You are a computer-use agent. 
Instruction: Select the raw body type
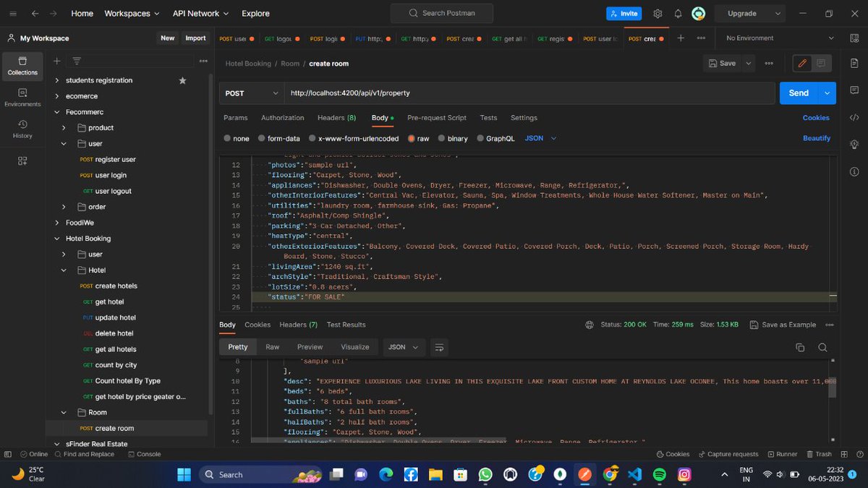point(418,138)
